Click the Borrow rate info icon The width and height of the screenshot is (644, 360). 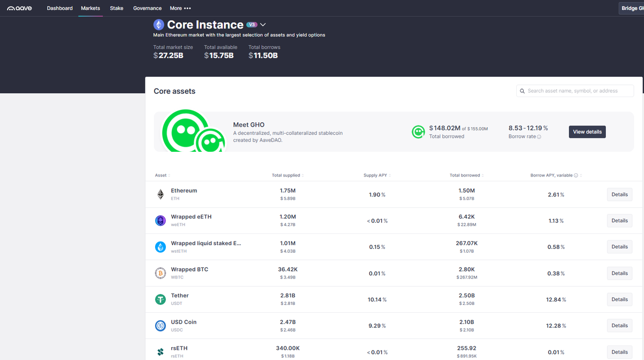tap(539, 137)
